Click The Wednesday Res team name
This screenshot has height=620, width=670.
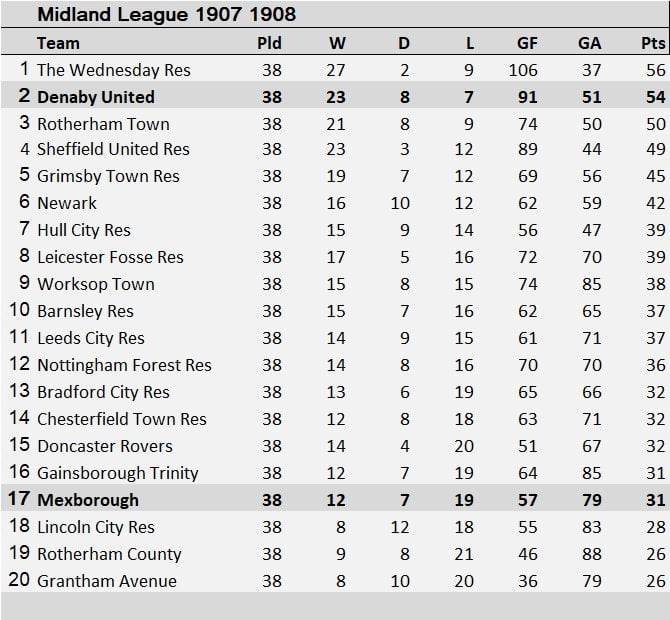point(113,70)
